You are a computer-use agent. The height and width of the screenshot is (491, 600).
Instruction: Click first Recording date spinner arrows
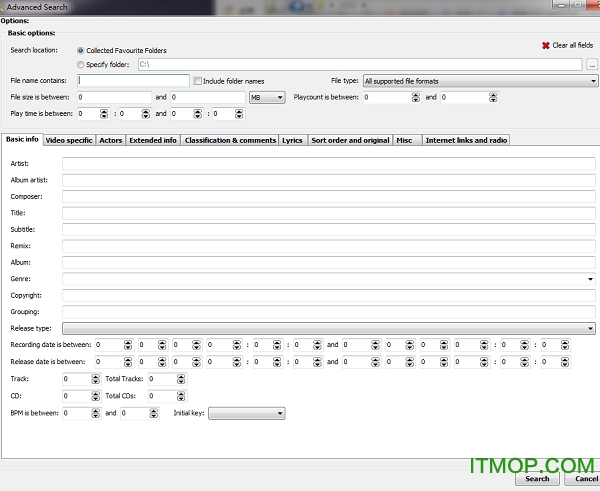(128, 345)
